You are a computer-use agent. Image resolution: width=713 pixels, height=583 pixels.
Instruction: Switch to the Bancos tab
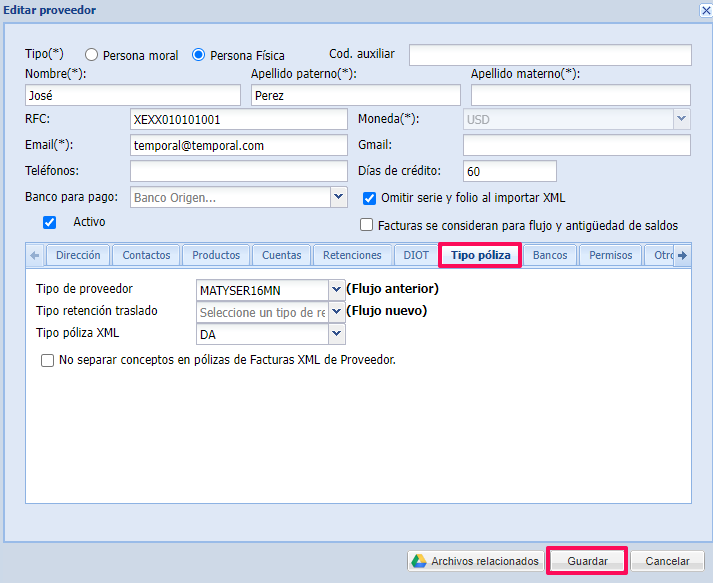click(x=550, y=255)
